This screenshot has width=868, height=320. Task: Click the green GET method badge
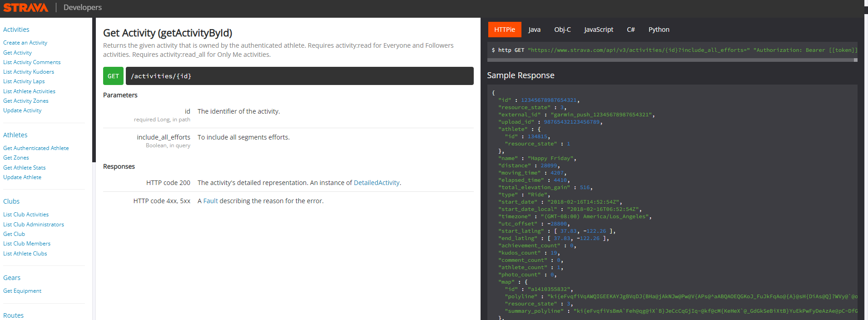[113, 76]
